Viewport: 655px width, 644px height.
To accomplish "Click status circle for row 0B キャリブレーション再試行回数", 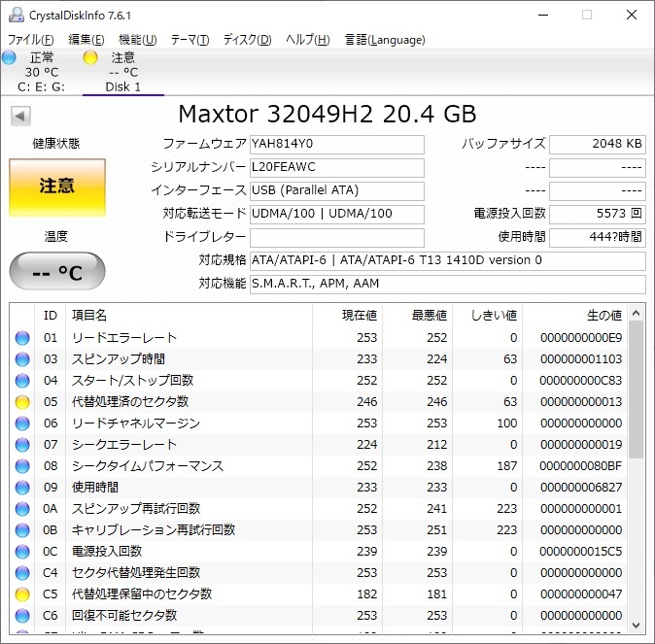I will 22,530.
